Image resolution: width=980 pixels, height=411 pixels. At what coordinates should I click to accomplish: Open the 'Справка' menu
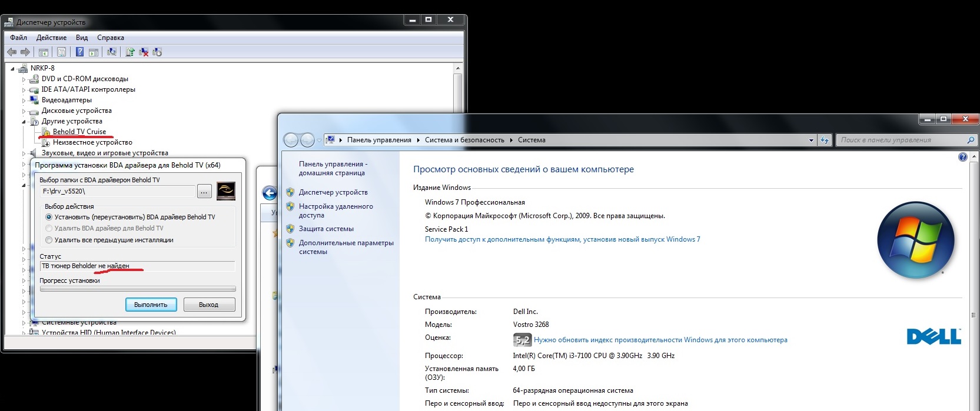[110, 38]
